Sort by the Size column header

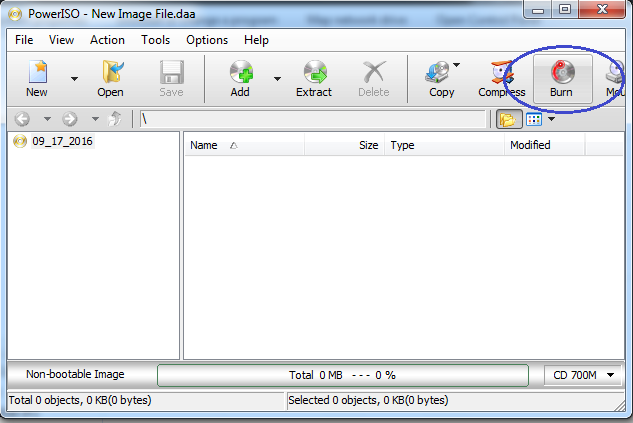344,145
